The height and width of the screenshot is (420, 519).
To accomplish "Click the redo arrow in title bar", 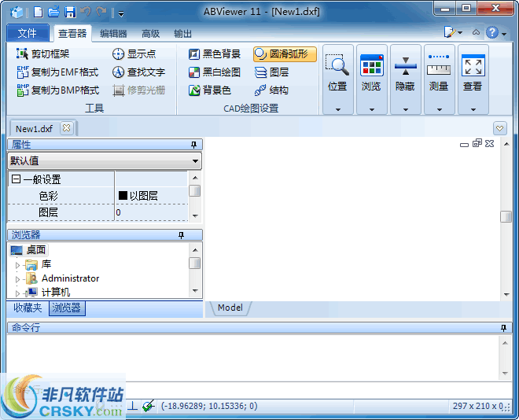I will (101, 13).
